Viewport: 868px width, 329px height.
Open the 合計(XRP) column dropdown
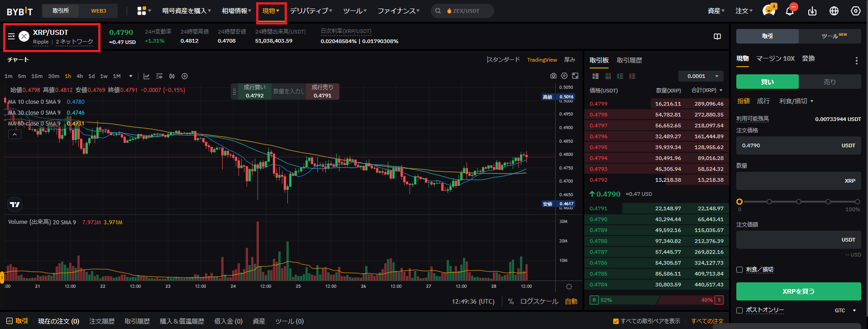click(707, 90)
